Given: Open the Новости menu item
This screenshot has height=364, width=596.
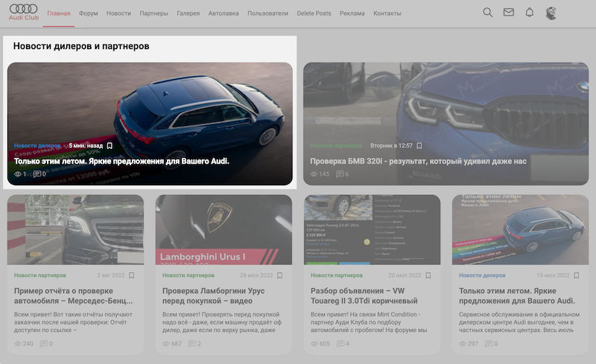Looking at the screenshot, I should point(118,13).
